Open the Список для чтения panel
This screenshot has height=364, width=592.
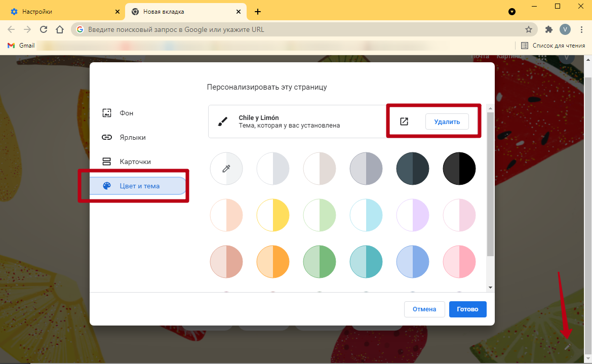[x=553, y=46]
